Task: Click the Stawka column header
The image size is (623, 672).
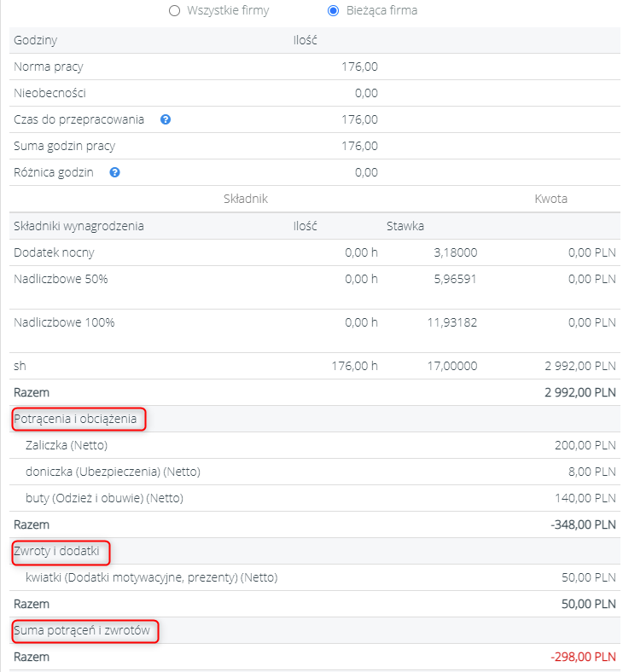Action: [x=405, y=226]
